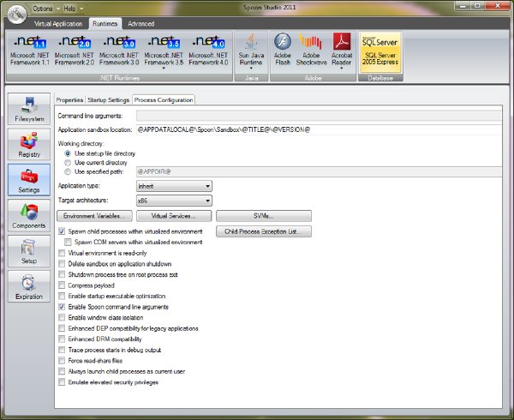Screen dimensions: 514x420
Task: Enable Always launch child processes as current user
Action: pos(62,371)
